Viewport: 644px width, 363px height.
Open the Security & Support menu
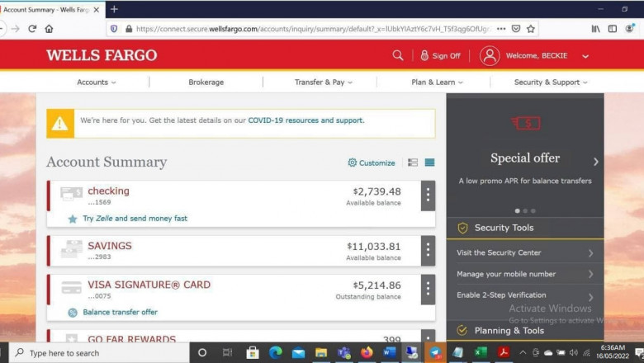(x=551, y=82)
